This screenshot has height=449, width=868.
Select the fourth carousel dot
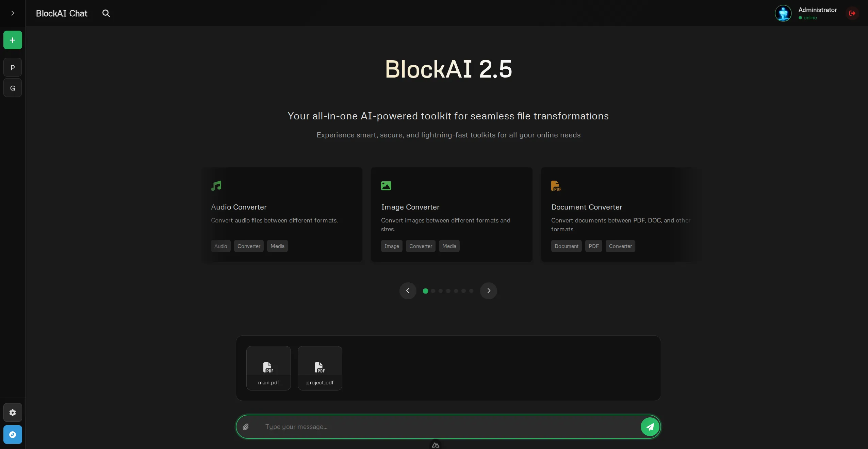(448, 291)
